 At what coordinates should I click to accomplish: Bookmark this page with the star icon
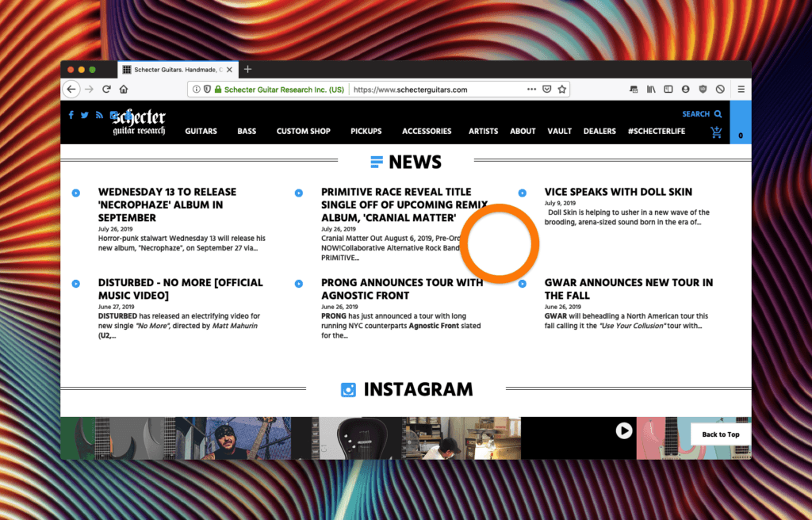[562, 89]
